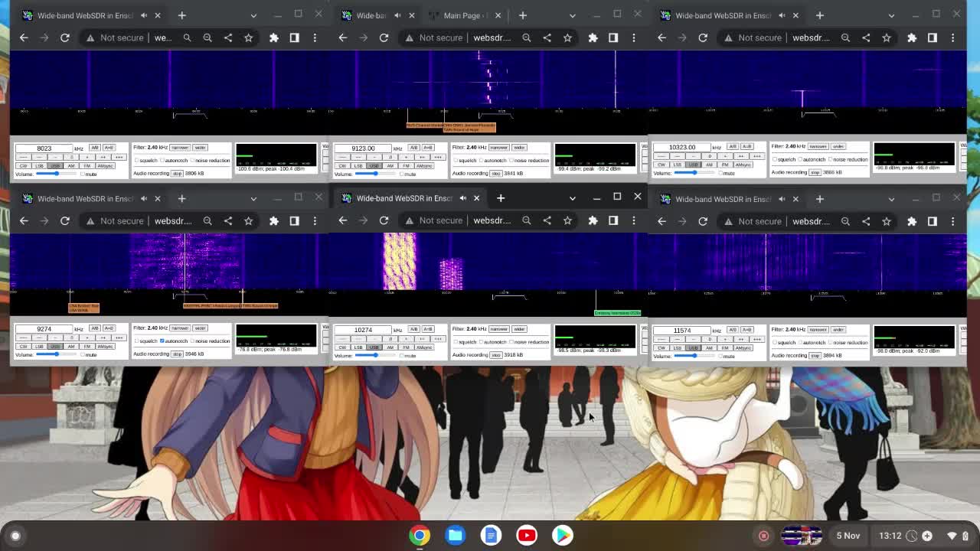Screen dimensions: 980x551
Task: Open tab search dropdown in 8023 kHz window
Action: (253, 15)
